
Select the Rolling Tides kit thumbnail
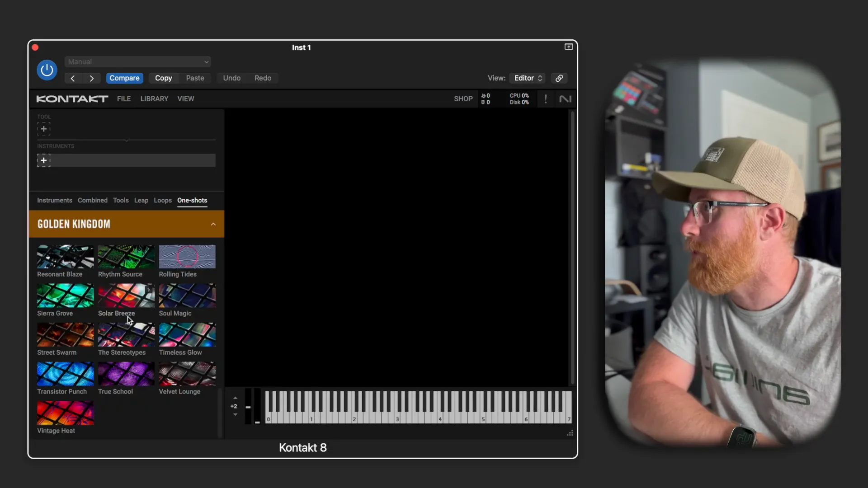tap(187, 257)
